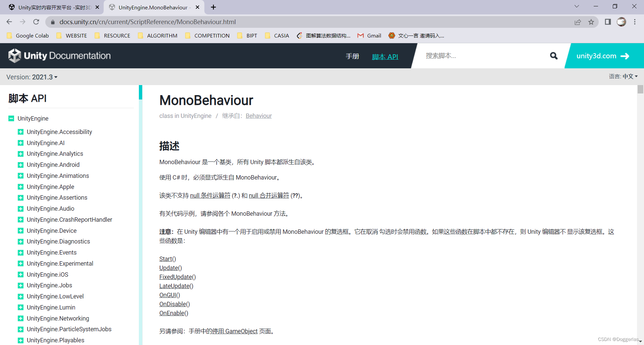Switch to the 脚本 API tab

385,57
